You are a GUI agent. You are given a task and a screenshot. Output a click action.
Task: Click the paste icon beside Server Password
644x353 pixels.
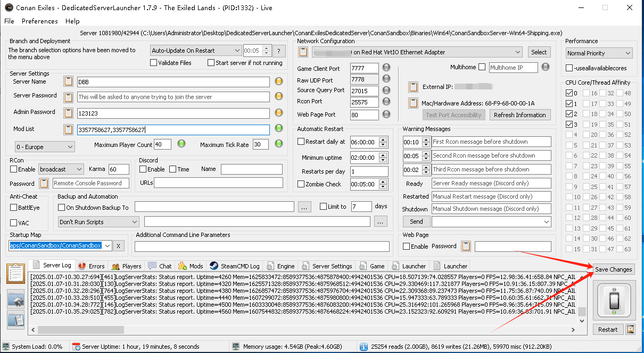pos(68,97)
